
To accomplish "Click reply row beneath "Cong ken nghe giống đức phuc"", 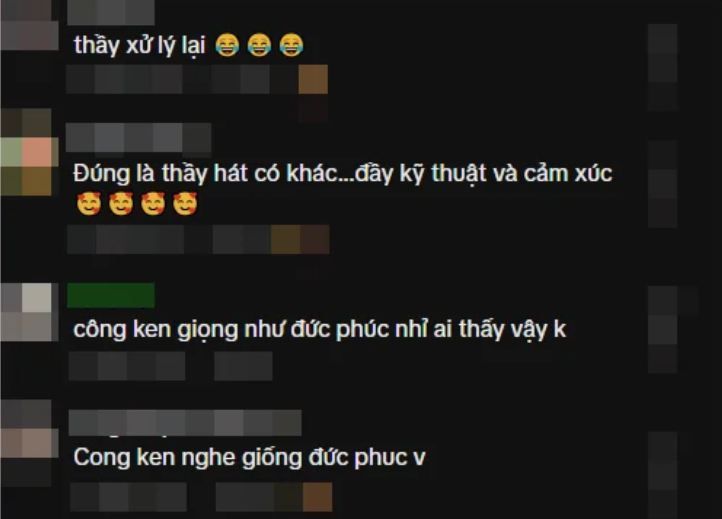I will tap(201, 497).
